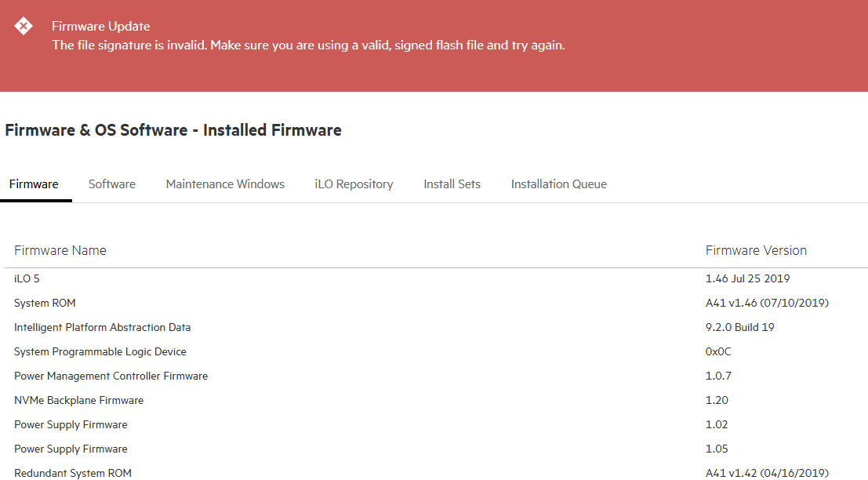Click the 9.2.0 Build 19 version
Screen dimensions: 868x480
[x=739, y=327]
